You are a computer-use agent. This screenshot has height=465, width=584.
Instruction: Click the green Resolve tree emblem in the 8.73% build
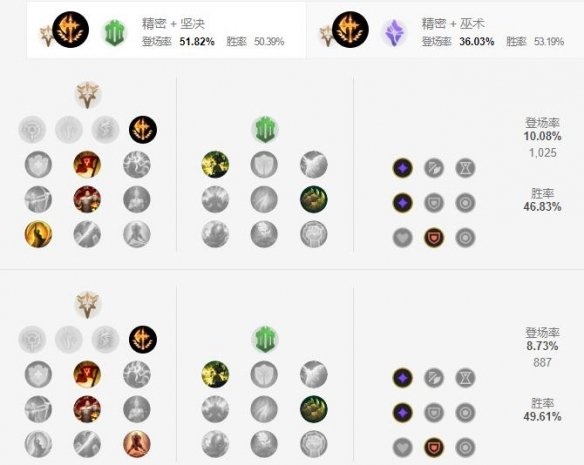point(265,339)
